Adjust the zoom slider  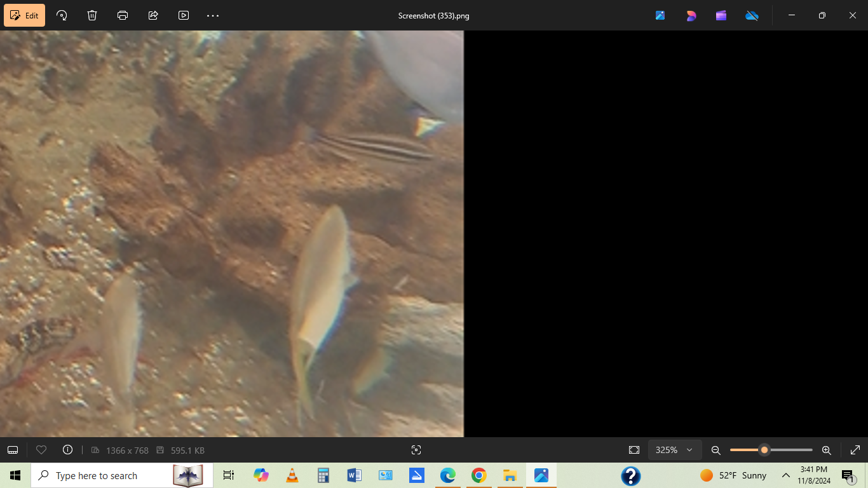click(x=764, y=450)
